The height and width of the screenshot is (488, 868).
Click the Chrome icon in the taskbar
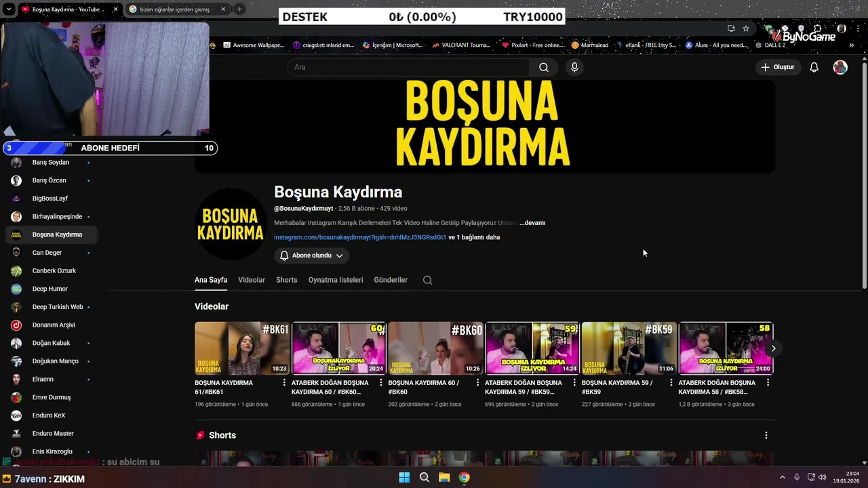(x=464, y=477)
